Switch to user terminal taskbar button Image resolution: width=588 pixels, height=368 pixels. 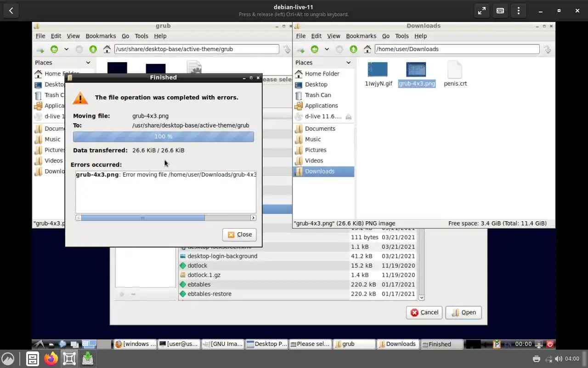tap(179, 344)
